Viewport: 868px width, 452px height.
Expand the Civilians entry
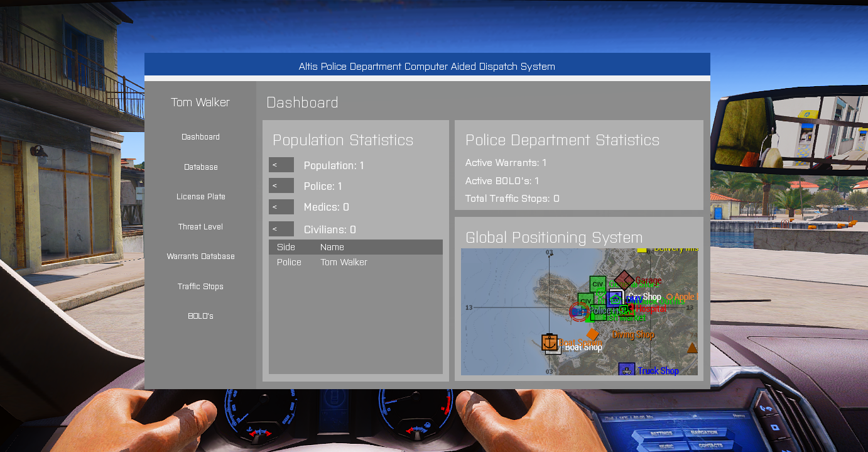(281, 228)
